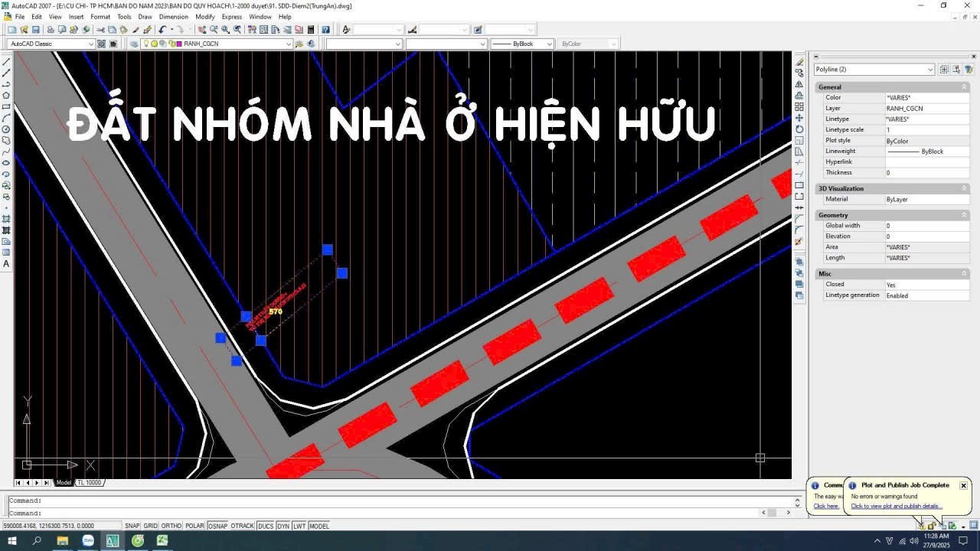Switch to the TL 10000 layout tab
This screenshot has width=980, height=551.
89,483
